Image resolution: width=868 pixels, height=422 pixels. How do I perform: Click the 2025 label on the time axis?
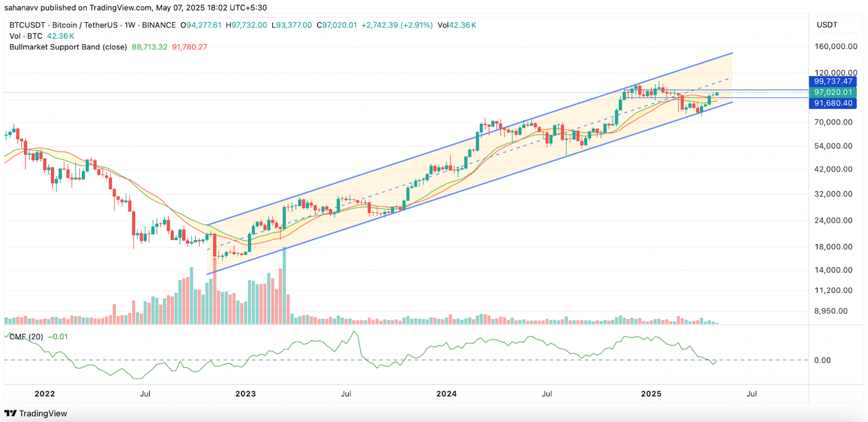tap(651, 394)
